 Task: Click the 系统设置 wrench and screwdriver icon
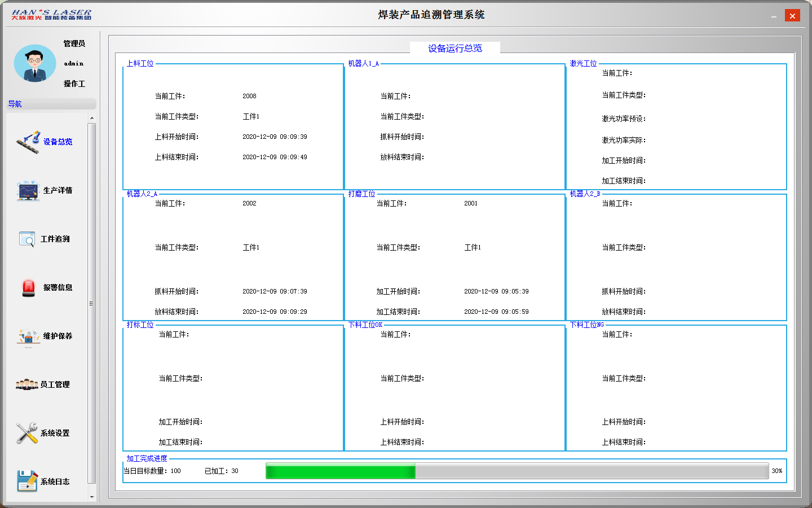point(27,433)
